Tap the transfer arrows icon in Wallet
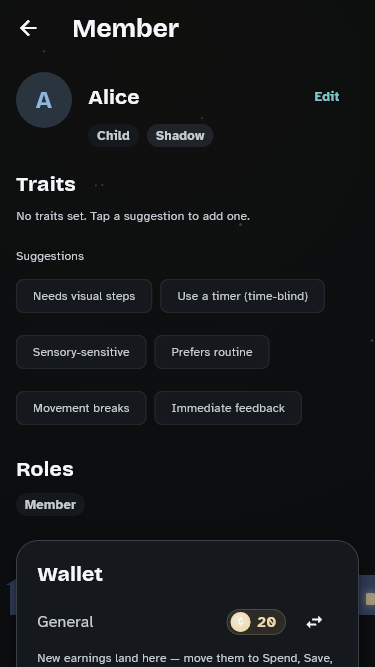The height and width of the screenshot is (667, 375). click(314, 622)
